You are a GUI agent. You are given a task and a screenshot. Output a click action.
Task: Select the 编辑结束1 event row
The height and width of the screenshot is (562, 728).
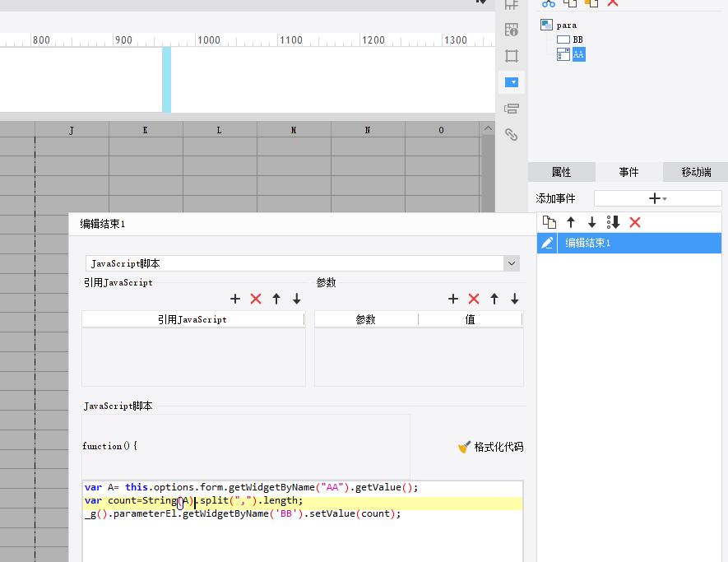pyautogui.click(x=629, y=243)
